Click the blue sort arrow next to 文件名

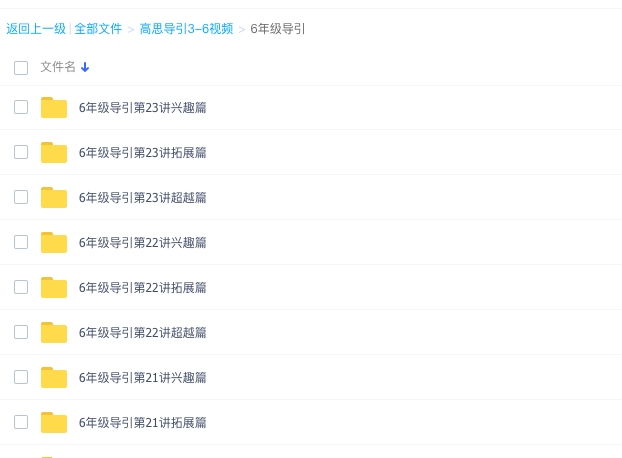pyautogui.click(x=85, y=67)
